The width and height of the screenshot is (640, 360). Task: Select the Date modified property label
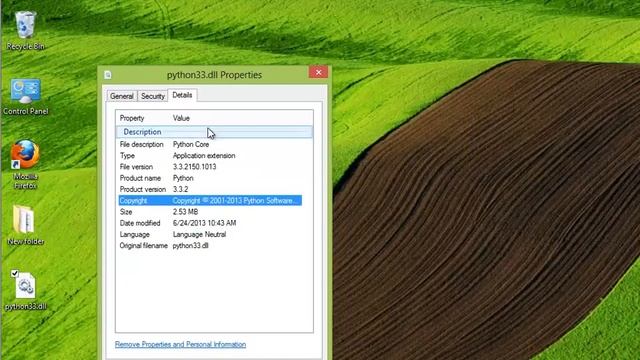[140, 223]
